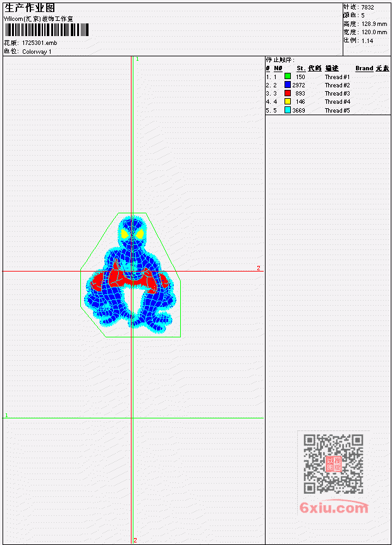
Task: Click the Wilcom studio name line
Action: pos(39,19)
